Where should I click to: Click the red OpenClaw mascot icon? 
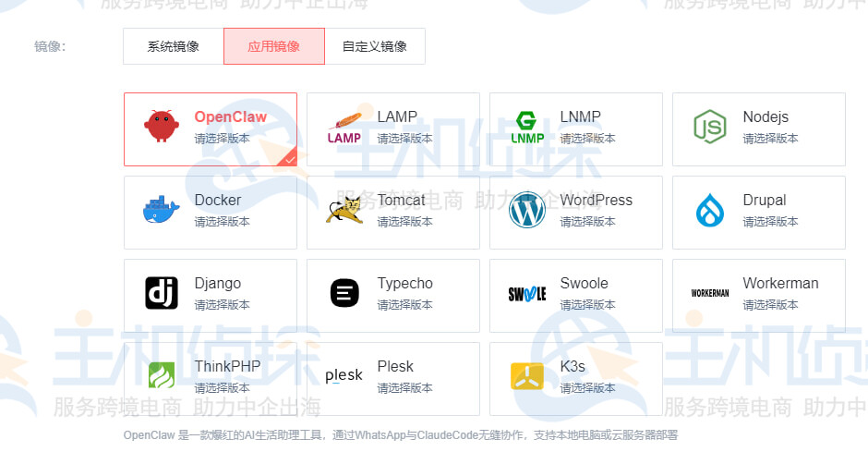click(162, 127)
